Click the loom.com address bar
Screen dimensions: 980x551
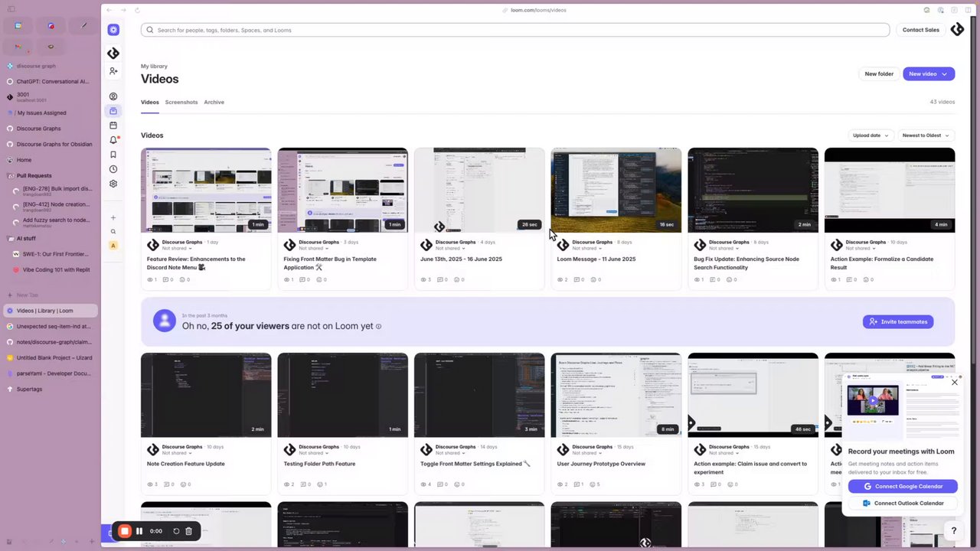[538, 10]
